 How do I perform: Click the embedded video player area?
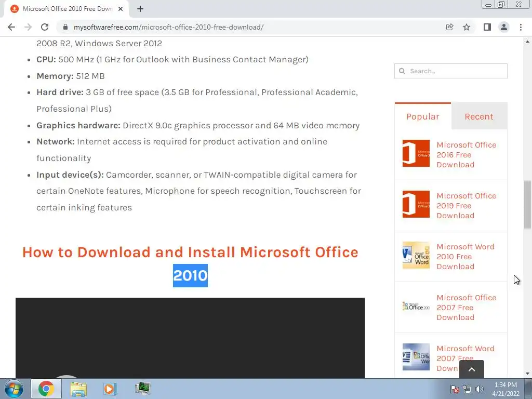click(x=190, y=338)
